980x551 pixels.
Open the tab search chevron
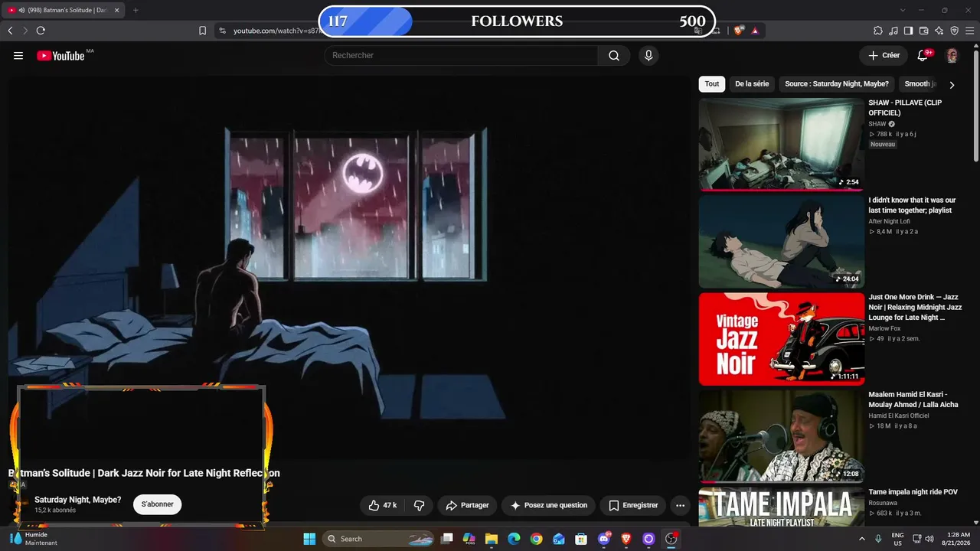tap(903, 10)
